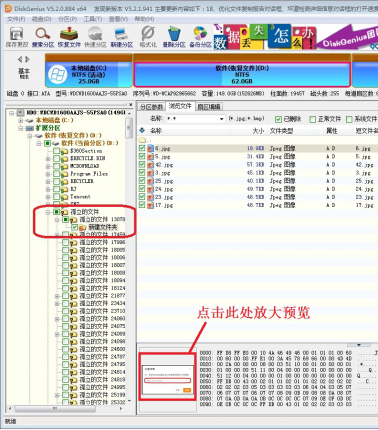Select the 删除分区 delete partition icon
This screenshot has width=378, height=430.
[x=174, y=37]
